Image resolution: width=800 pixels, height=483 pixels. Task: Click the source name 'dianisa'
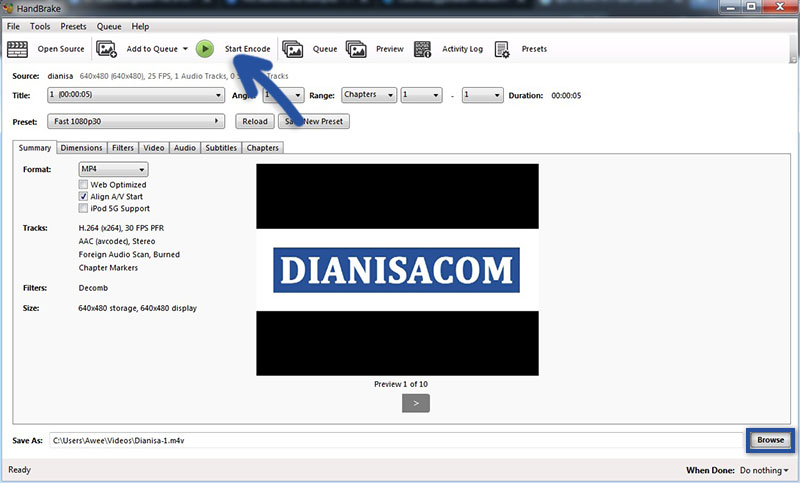point(60,76)
